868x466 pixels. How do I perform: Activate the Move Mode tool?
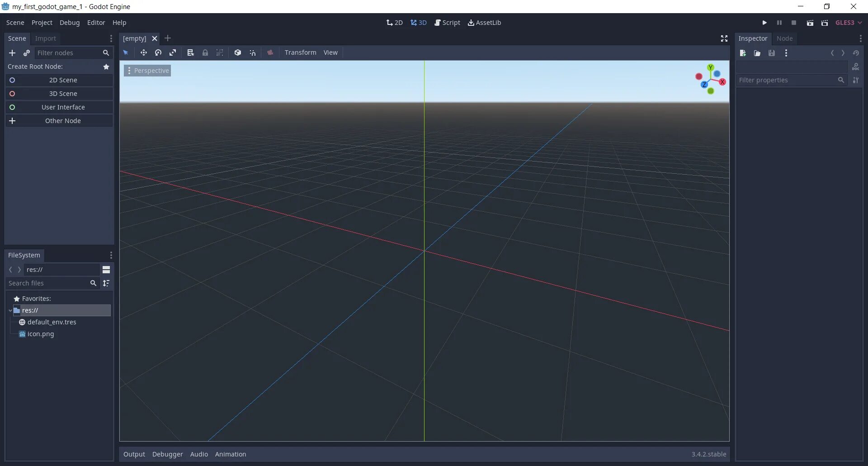tap(143, 52)
